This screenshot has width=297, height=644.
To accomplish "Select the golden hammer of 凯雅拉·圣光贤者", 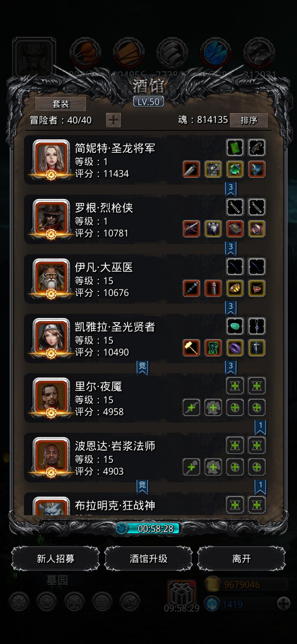I will coord(191,348).
